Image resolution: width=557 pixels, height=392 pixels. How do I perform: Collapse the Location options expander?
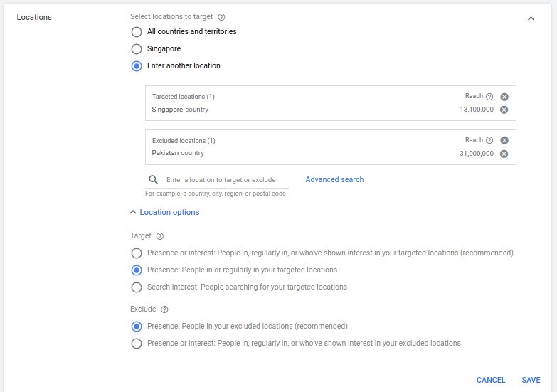click(164, 212)
